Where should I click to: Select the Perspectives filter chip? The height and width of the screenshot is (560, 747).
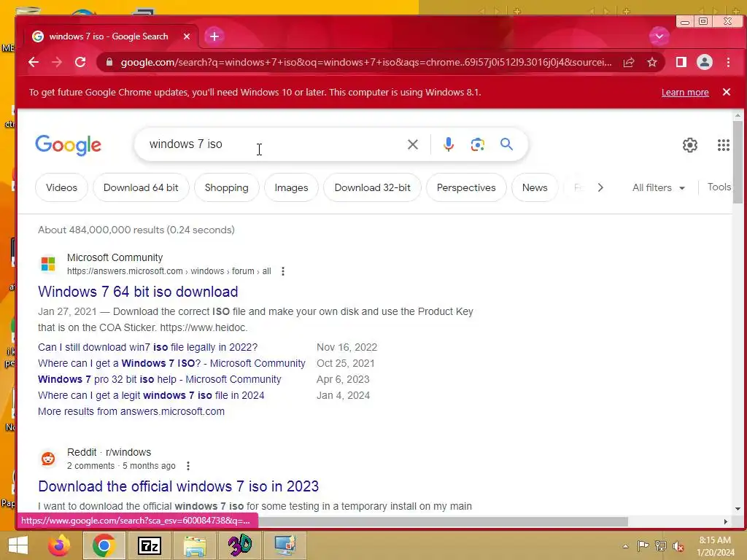click(466, 187)
